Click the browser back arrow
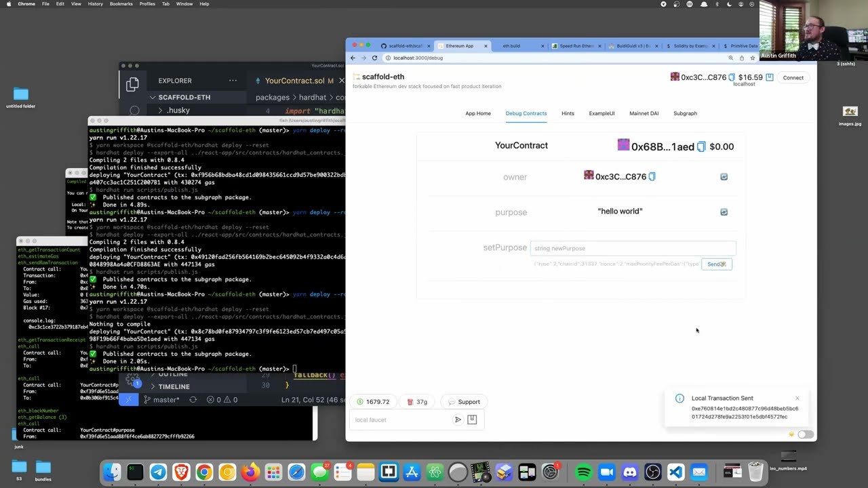This screenshot has width=868, height=488. 353,58
